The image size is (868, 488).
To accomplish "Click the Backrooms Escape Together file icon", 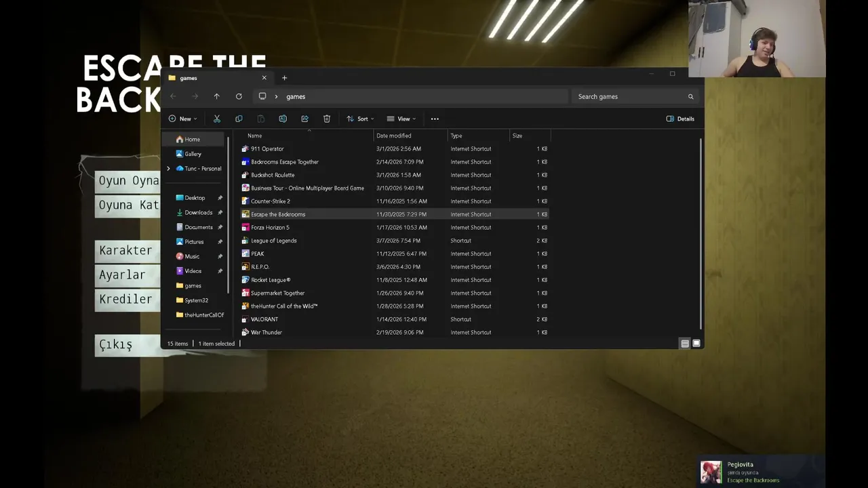I will click(x=245, y=162).
